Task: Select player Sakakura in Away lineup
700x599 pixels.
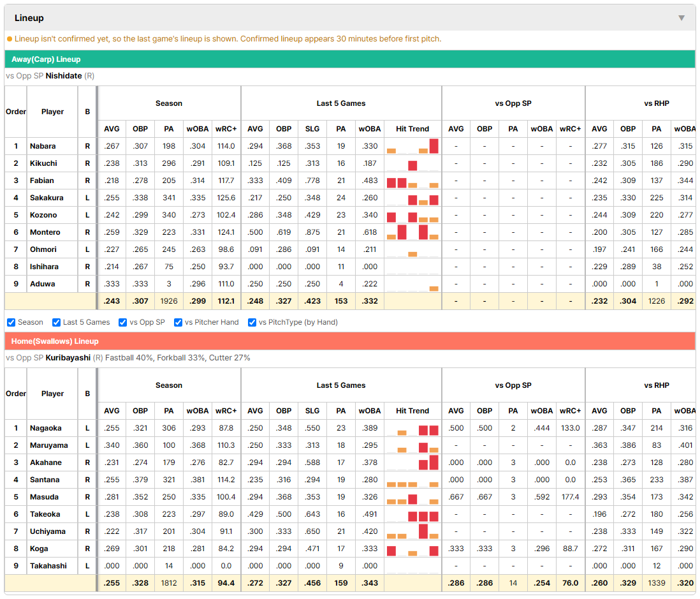Action: click(x=47, y=197)
